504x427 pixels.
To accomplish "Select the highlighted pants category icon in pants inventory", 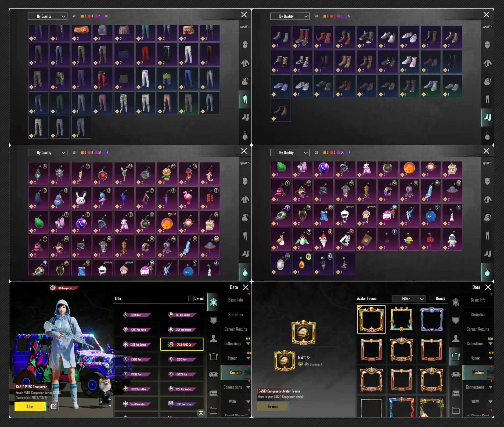I will click(x=245, y=99).
